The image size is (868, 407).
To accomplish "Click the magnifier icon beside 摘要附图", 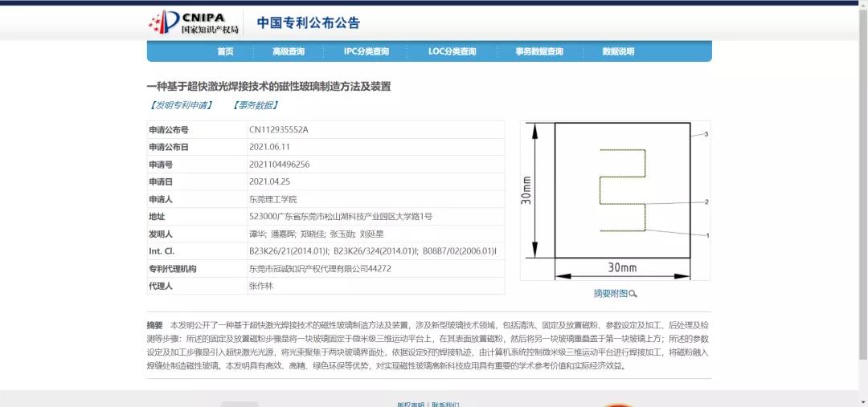I will [633, 294].
